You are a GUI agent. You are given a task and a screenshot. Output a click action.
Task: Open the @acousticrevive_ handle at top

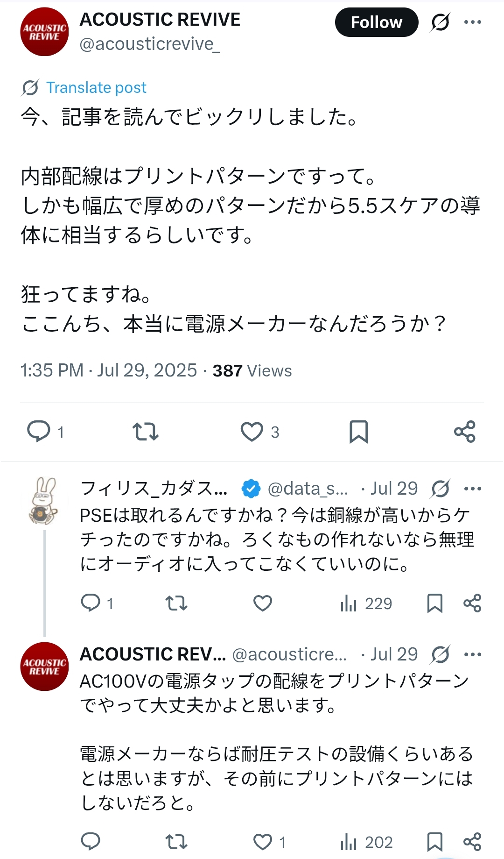[x=149, y=44]
